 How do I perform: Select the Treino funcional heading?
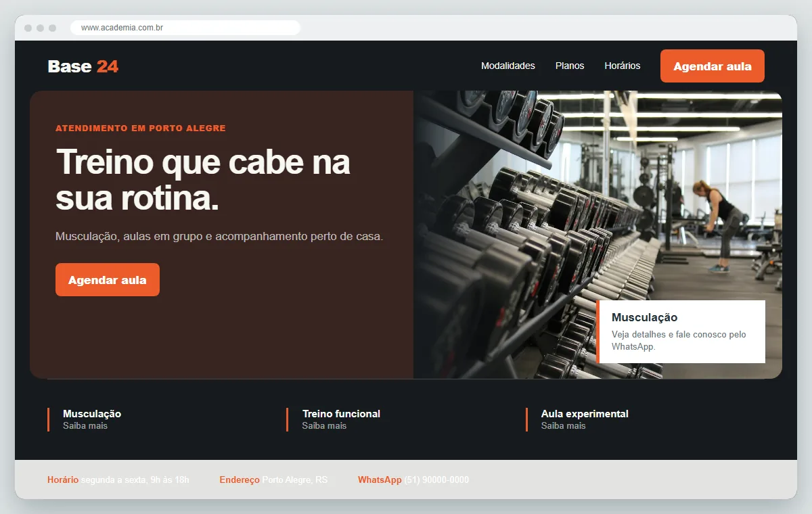point(341,414)
